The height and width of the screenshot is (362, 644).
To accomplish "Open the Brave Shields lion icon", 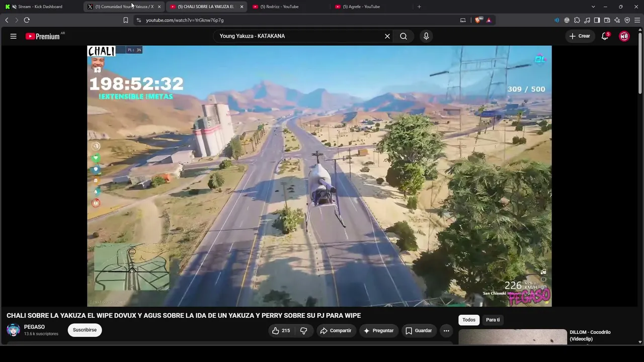I will point(478,20).
